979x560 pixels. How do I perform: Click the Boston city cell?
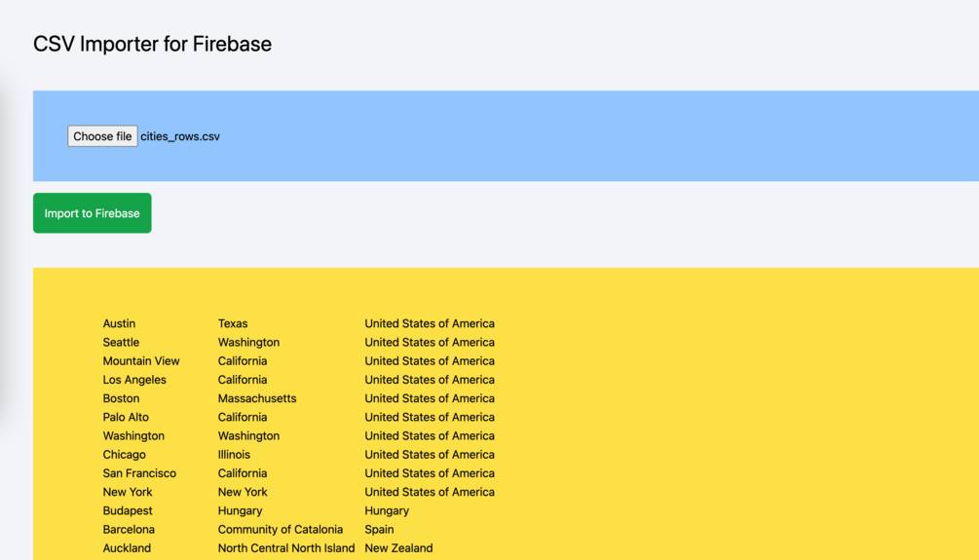tap(121, 398)
